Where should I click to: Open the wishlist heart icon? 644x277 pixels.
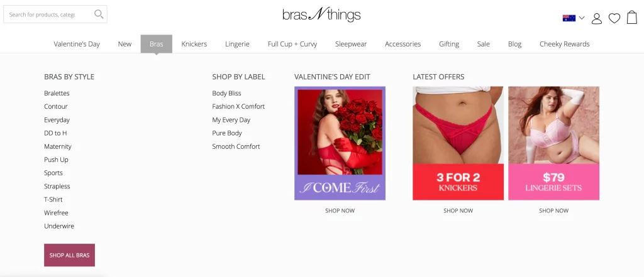pyautogui.click(x=614, y=18)
